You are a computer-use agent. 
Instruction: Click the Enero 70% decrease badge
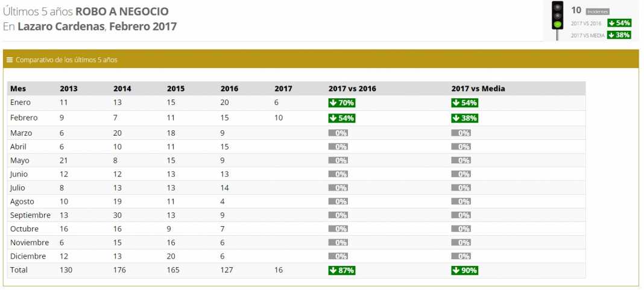click(x=342, y=102)
